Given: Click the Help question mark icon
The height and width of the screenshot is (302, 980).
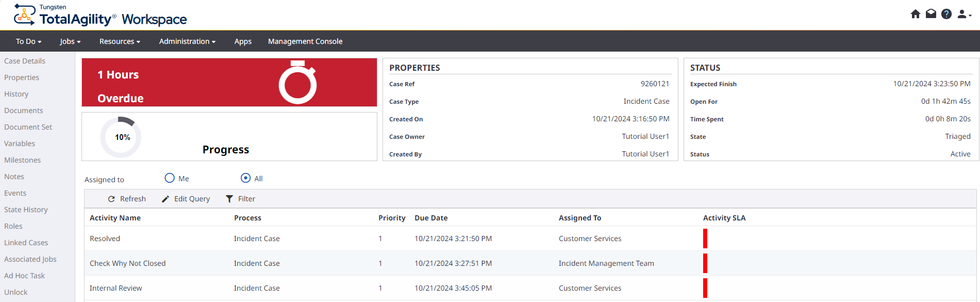Looking at the screenshot, I should point(947,14).
